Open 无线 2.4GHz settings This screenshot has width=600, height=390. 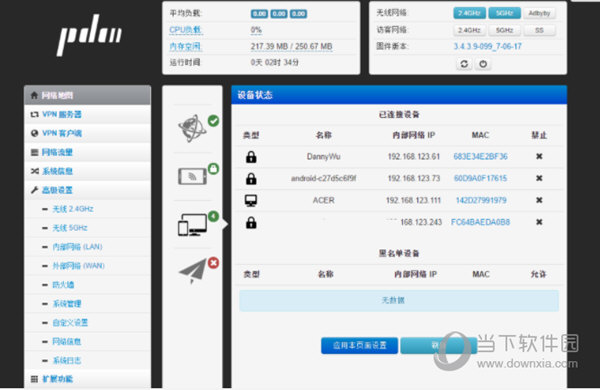[73, 209]
